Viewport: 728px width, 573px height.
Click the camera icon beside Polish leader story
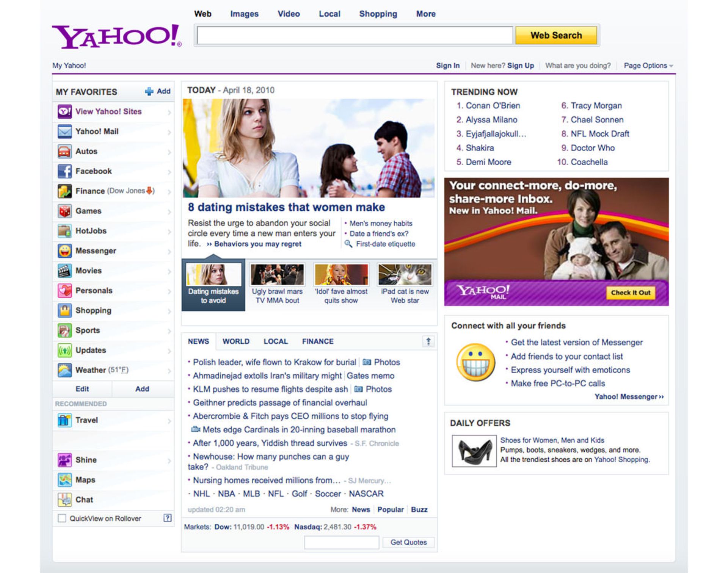pos(367,362)
